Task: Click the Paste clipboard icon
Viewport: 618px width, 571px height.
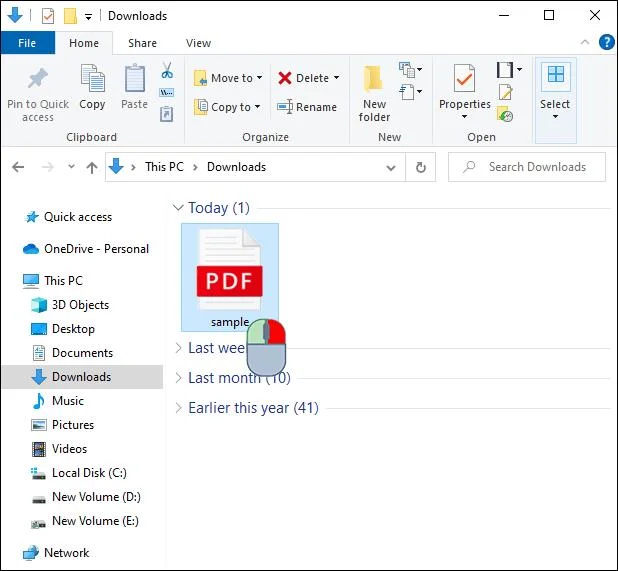Action: point(134,78)
